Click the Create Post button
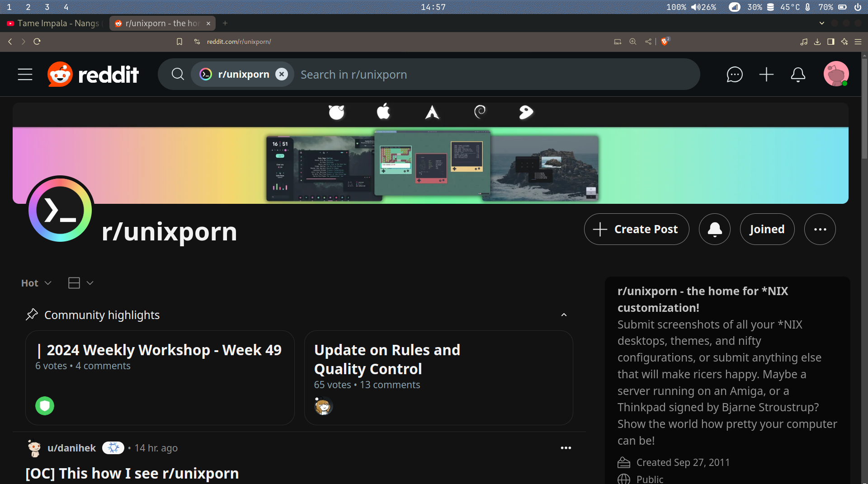868x484 pixels. (x=636, y=229)
